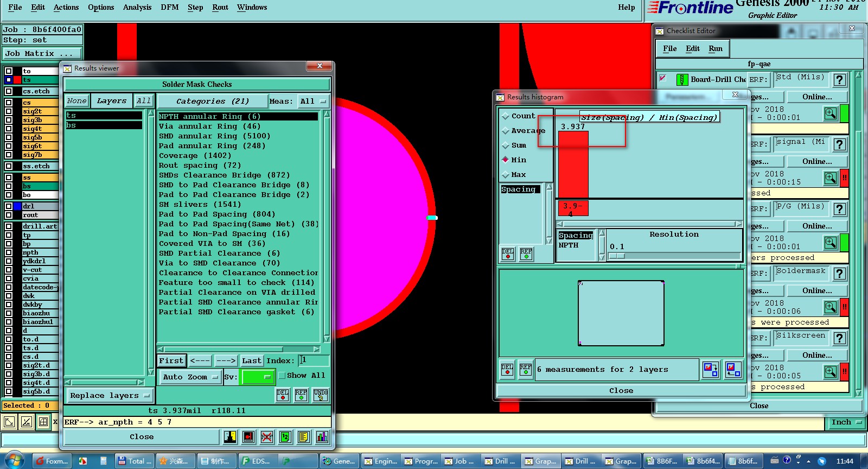Click the down arrow of the categories list scrollbar
Screen dimensions: 868x469
[327, 339]
